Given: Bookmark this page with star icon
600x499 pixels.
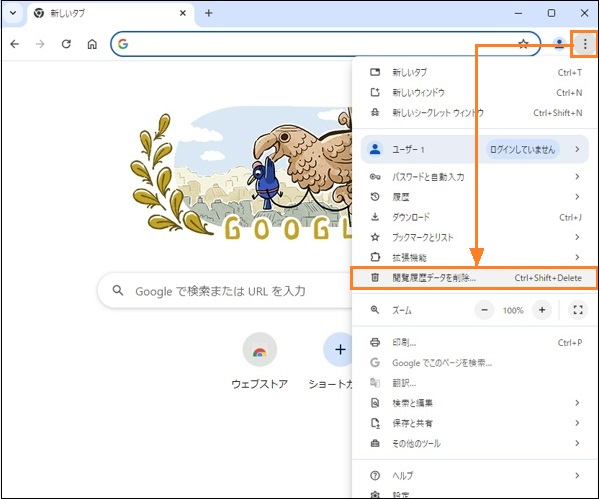Looking at the screenshot, I should 523,44.
